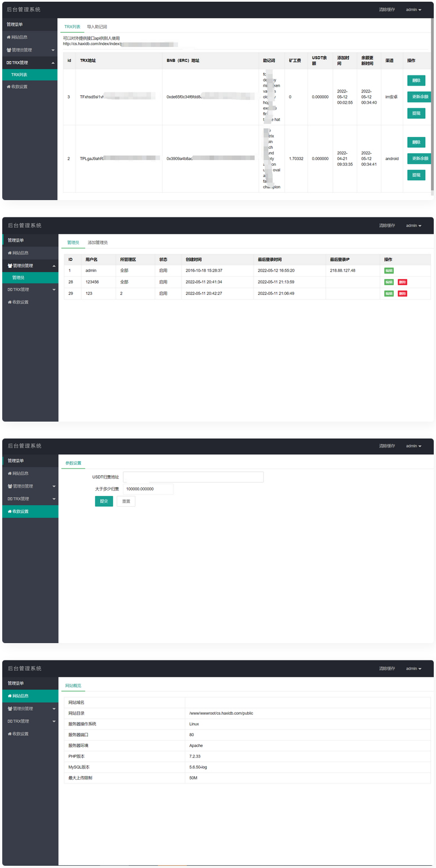Click green 编辑 button for user 123
The width and height of the screenshot is (436, 868).
[x=389, y=294]
